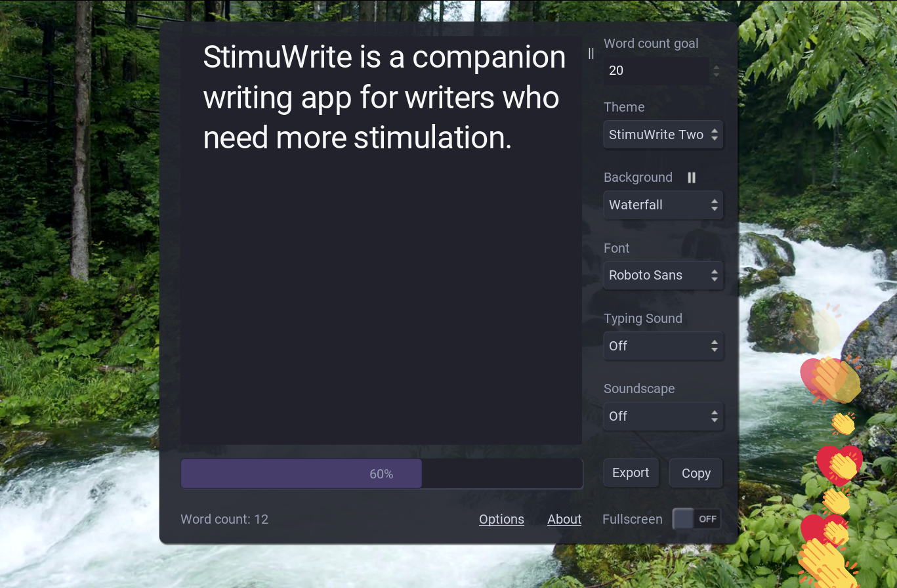Click the 'Word count: 12' text
Screen dimensions: 897x588
[x=224, y=519]
